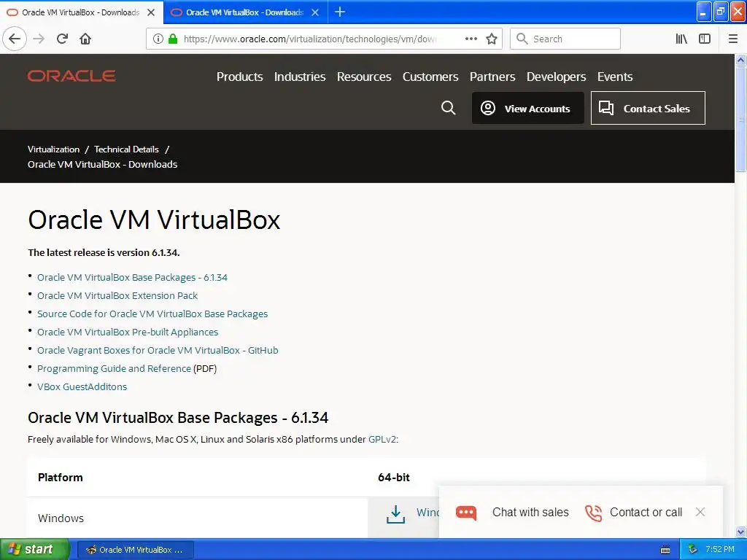Select the second VirtualBox Downloads tab
This screenshot has width=747, height=560.
pyautogui.click(x=244, y=12)
